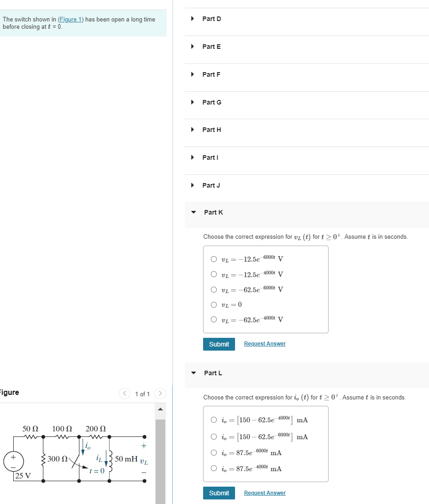Request Answer for Part L

(265, 493)
